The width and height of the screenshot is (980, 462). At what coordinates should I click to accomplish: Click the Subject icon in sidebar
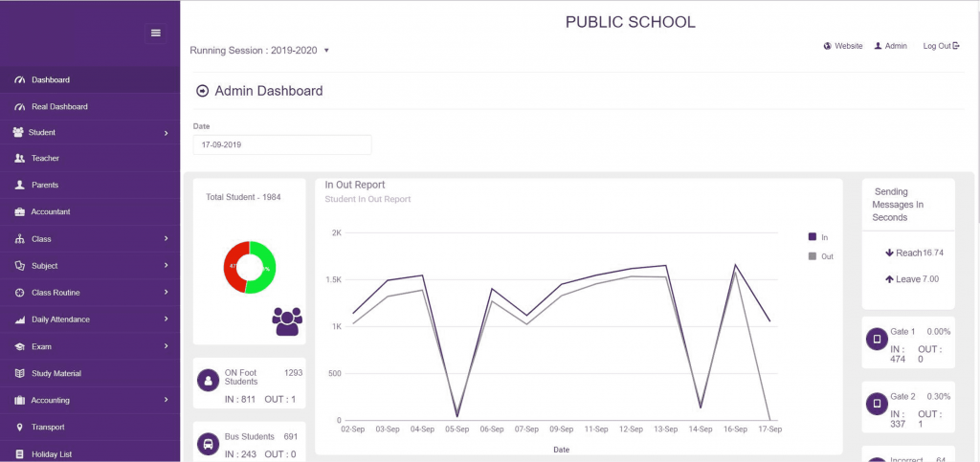(x=19, y=266)
